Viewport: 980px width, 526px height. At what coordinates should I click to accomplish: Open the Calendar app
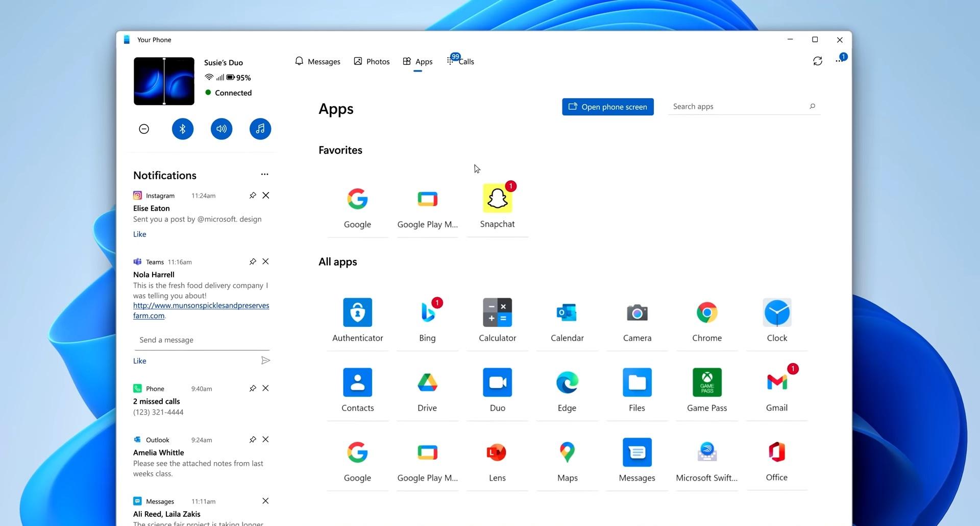[x=567, y=320]
